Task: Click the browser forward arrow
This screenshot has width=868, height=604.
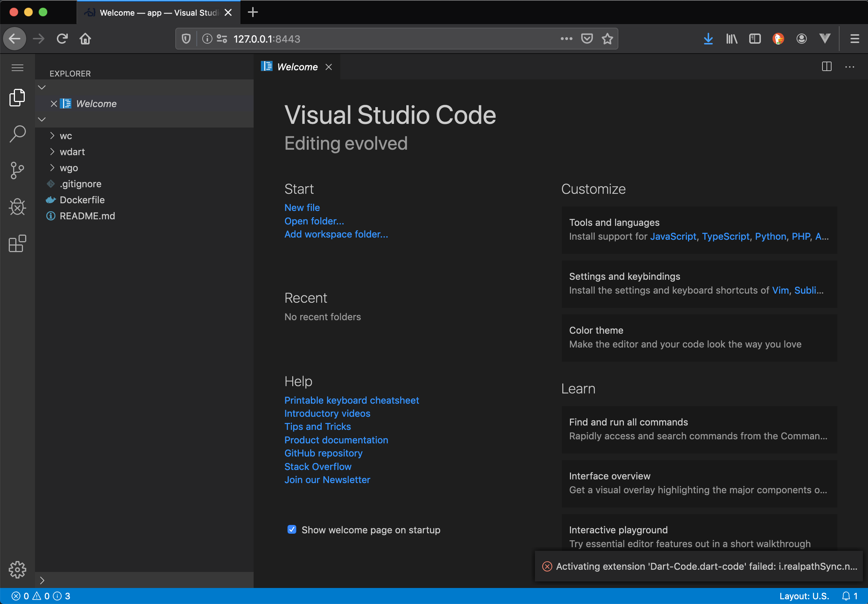Action: click(39, 39)
